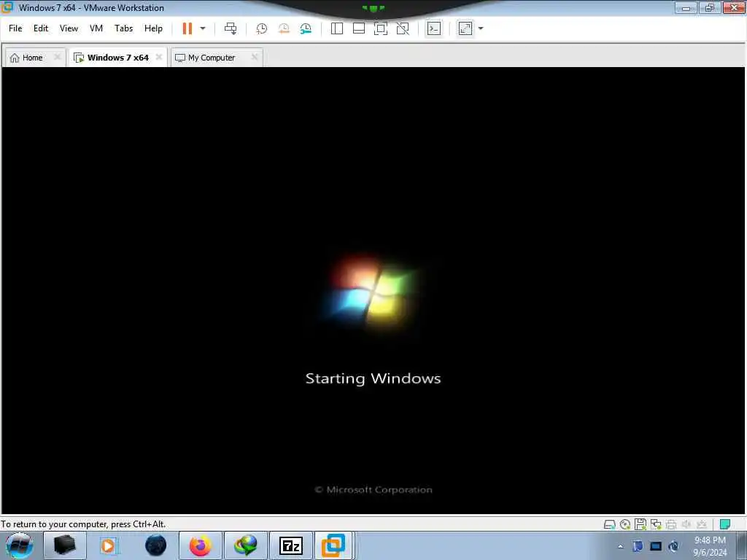
Task: Click the sound card status icon
Action: pyautogui.click(x=686, y=524)
